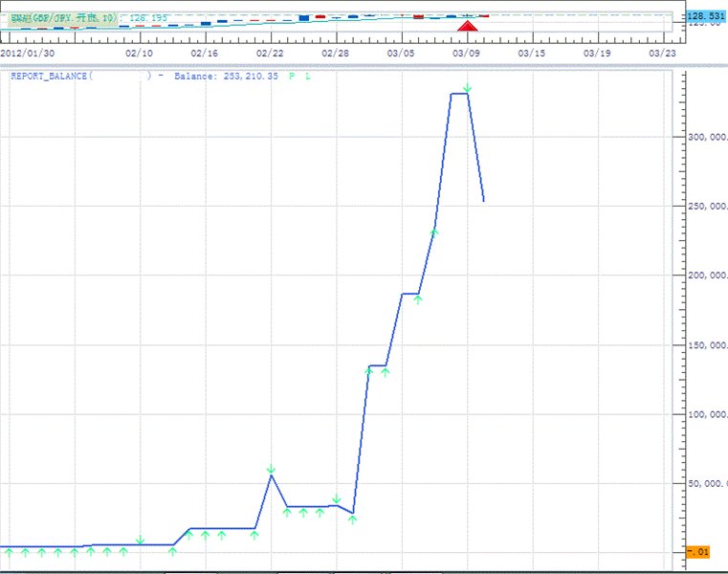Click the leftmost green up arrow on the chart
The height and width of the screenshot is (574, 728).
point(9,552)
